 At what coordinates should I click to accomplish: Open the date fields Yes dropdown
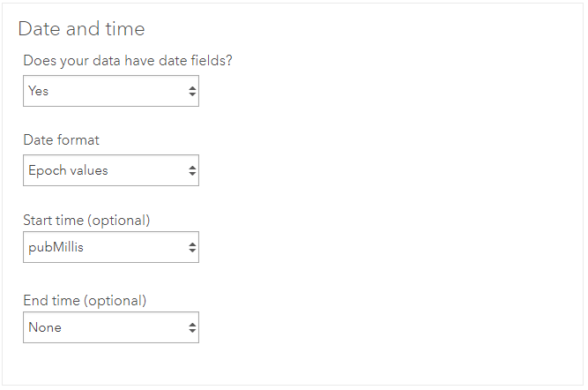pyautogui.click(x=110, y=91)
